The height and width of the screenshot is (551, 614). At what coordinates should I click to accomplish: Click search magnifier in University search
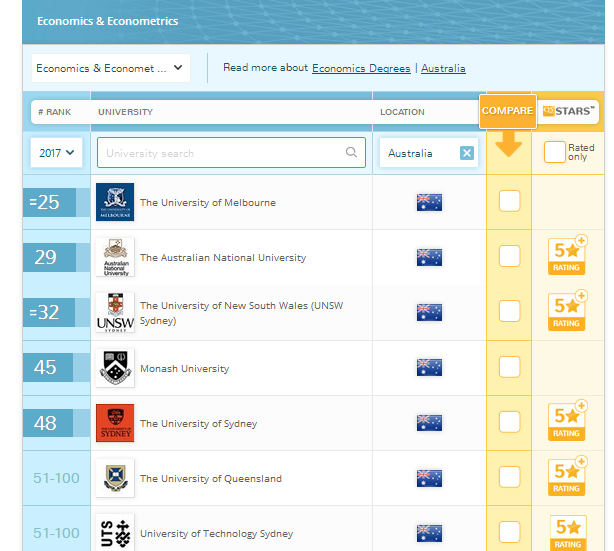point(351,153)
